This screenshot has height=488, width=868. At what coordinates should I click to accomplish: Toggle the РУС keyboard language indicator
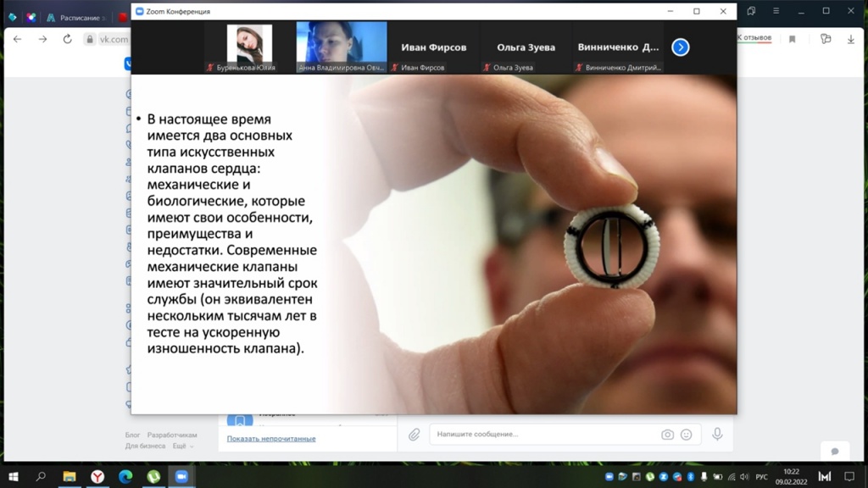coord(761,477)
